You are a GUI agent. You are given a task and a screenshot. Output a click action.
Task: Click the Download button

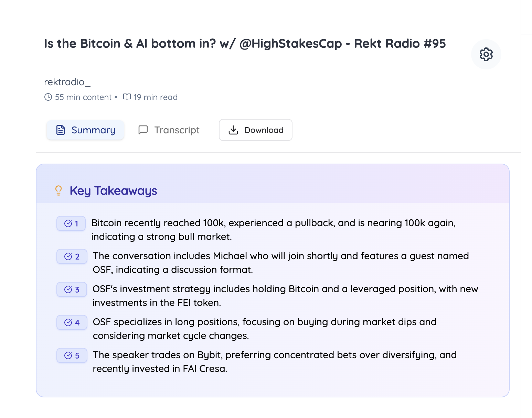[255, 130]
